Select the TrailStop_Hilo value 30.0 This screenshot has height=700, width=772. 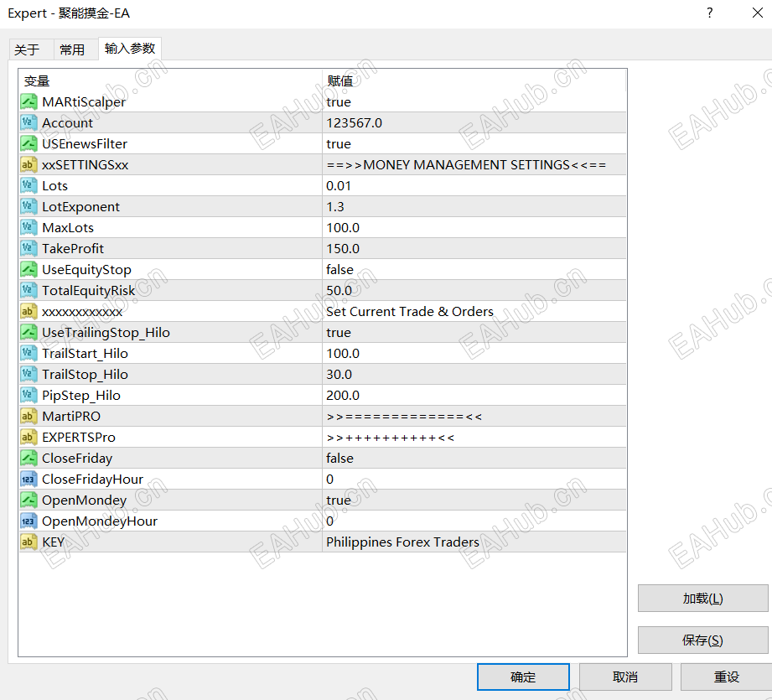point(339,375)
